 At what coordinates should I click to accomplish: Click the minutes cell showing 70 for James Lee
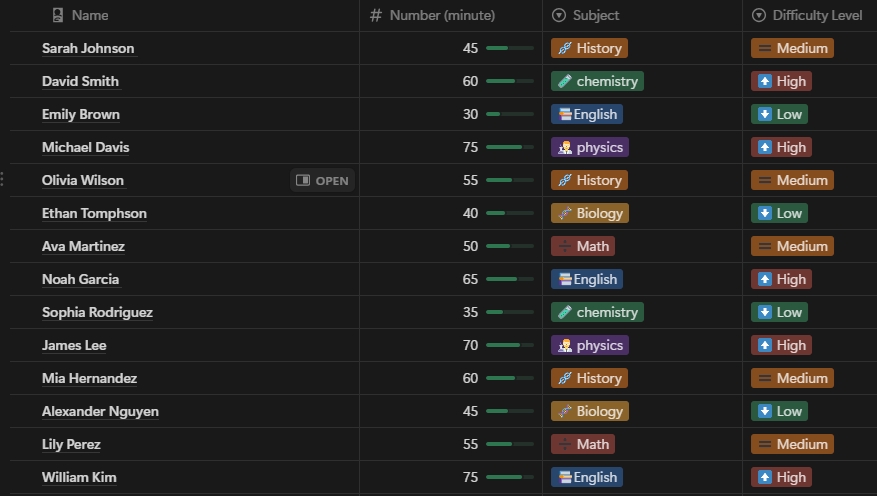(x=451, y=345)
